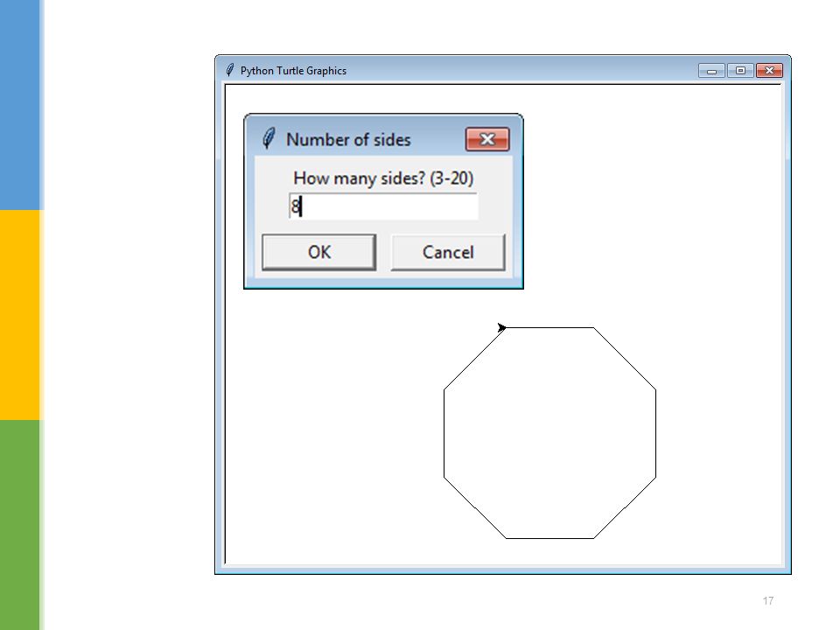Minimize the Python Turtle Graphics window
This screenshot has width=840, height=630.
pos(711,71)
